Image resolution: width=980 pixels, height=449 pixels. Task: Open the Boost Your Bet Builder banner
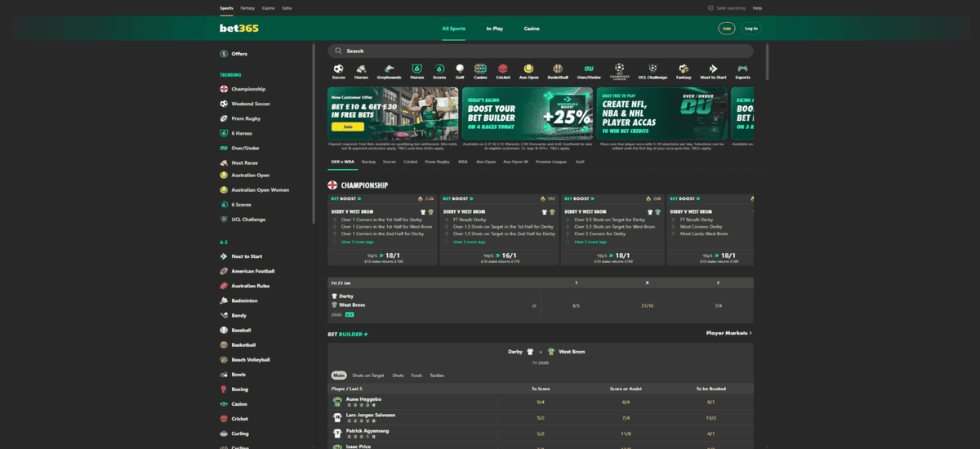[528, 113]
